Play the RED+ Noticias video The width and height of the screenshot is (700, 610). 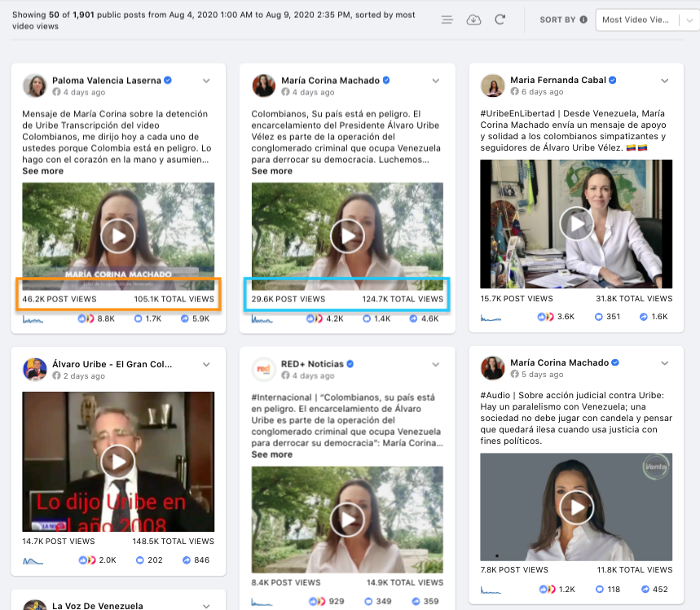[x=347, y=520]
